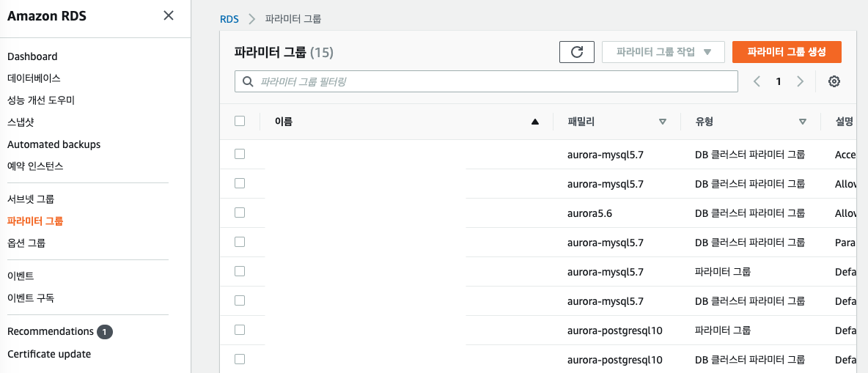Open Automated backups in the sidebar
This screenshot has height=373, width=868.
click(x=54, y=144)
